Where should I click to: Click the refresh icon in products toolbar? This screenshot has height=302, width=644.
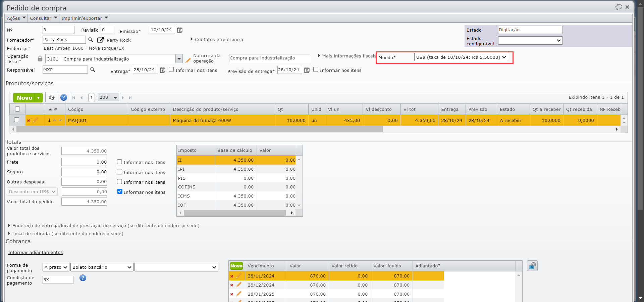click(52, 98)
